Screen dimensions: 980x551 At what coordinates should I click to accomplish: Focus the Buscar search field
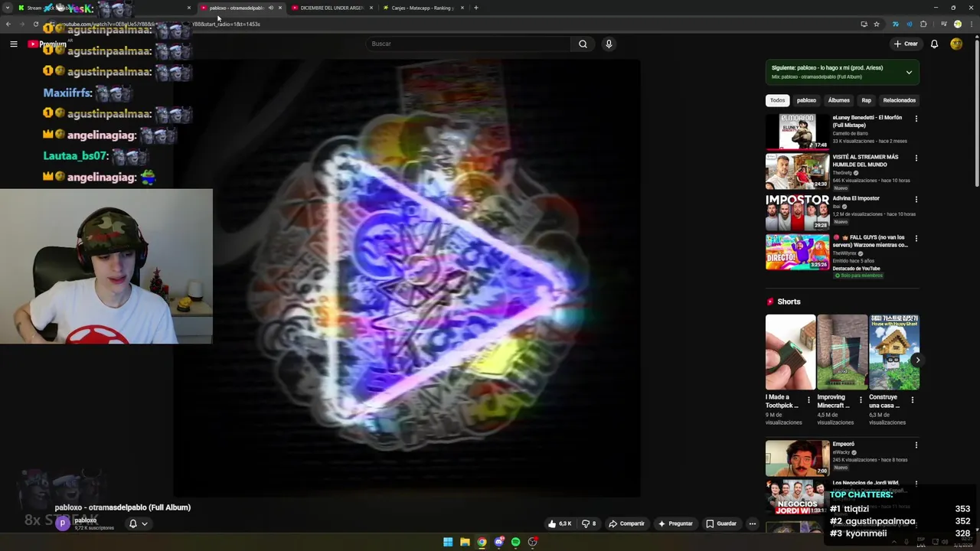pos(469,44)
